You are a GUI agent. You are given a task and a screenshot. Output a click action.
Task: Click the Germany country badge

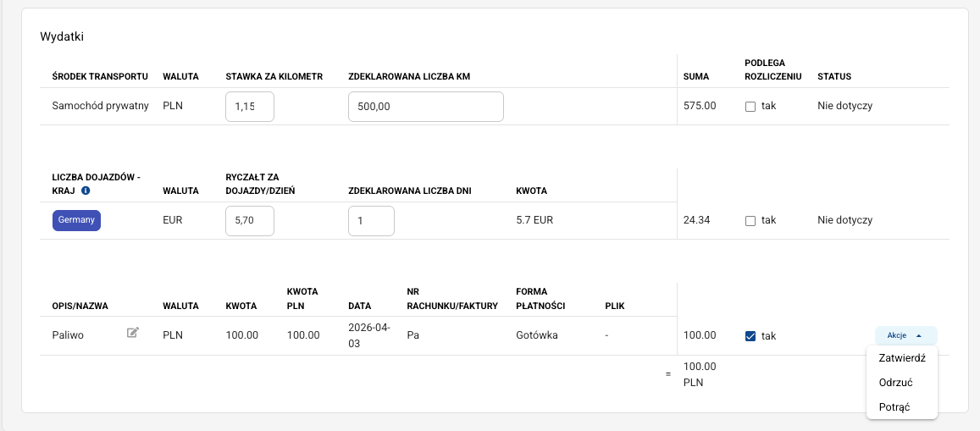77,220
